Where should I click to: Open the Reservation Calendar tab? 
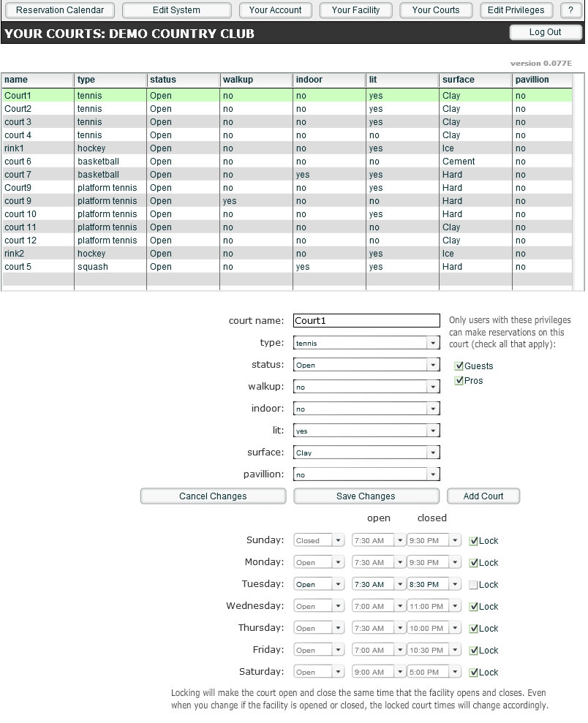[x=60, y=10]
